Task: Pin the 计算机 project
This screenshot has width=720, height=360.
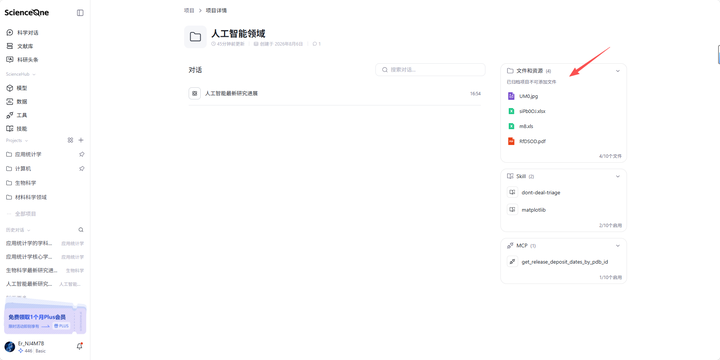Action: [x=81, y=169]
